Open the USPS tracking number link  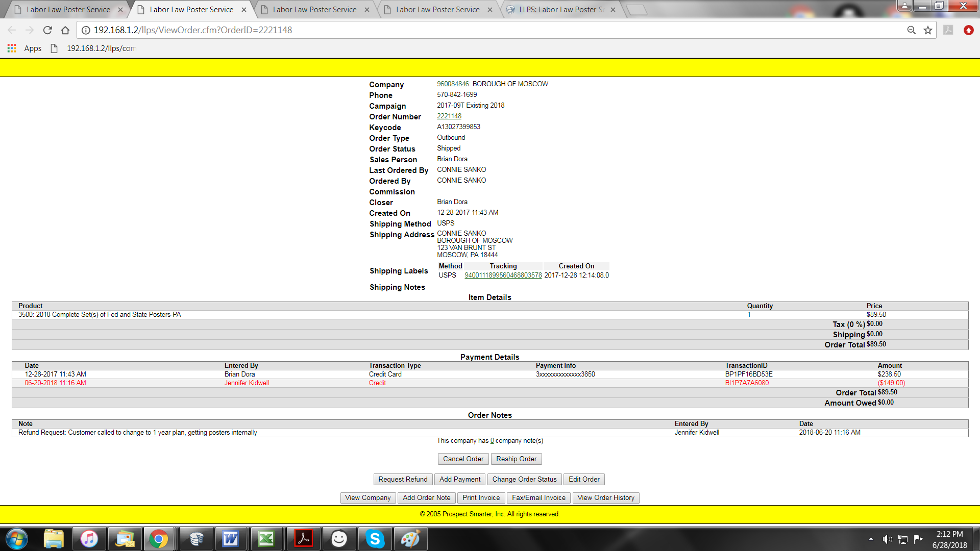click(503, 275)
